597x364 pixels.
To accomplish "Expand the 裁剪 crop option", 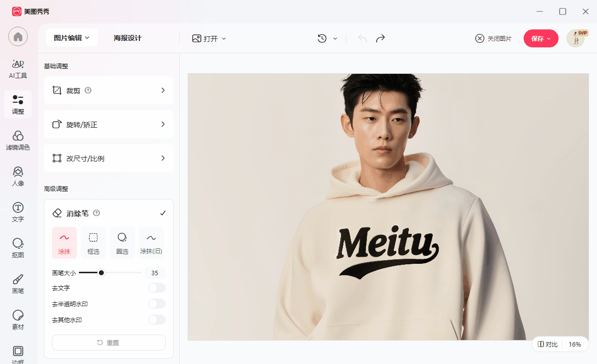I will coord(109,90).
